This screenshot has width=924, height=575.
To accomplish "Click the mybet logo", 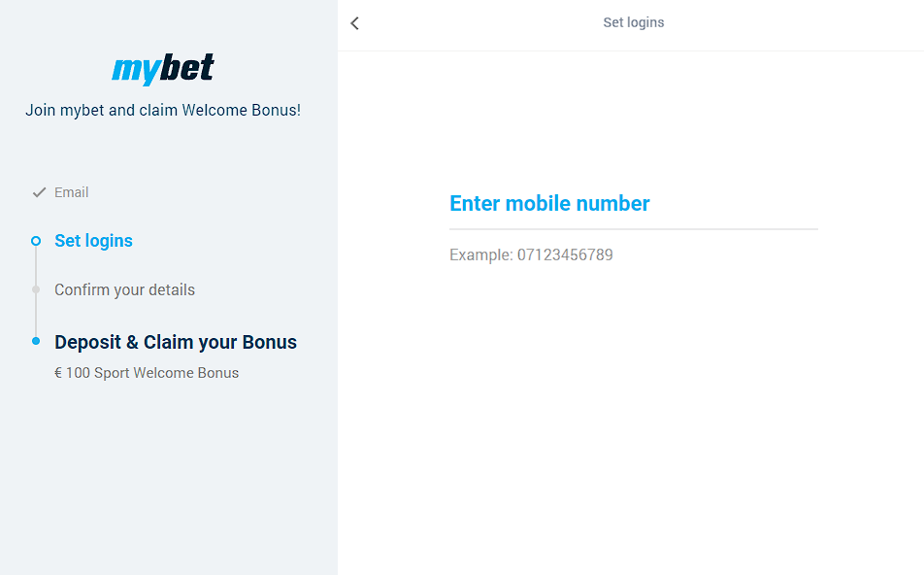I will pyautogui.click(x=163, y=70).
